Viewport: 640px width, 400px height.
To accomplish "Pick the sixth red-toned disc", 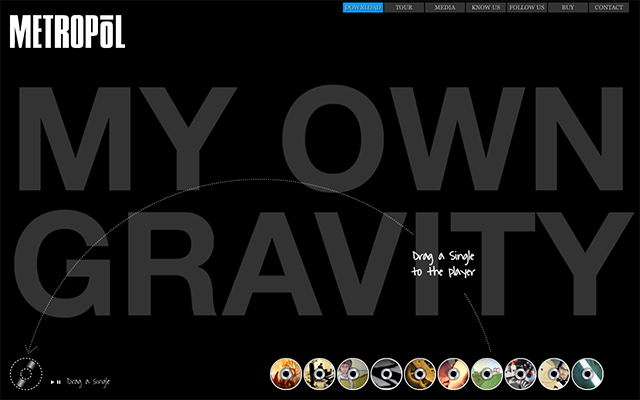I will point(453,373).
